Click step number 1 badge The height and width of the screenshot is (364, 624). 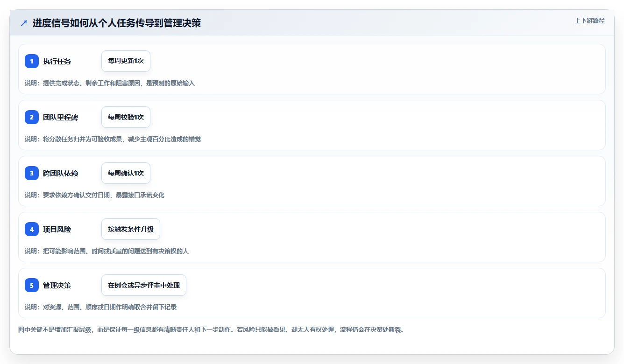(32, 61)
